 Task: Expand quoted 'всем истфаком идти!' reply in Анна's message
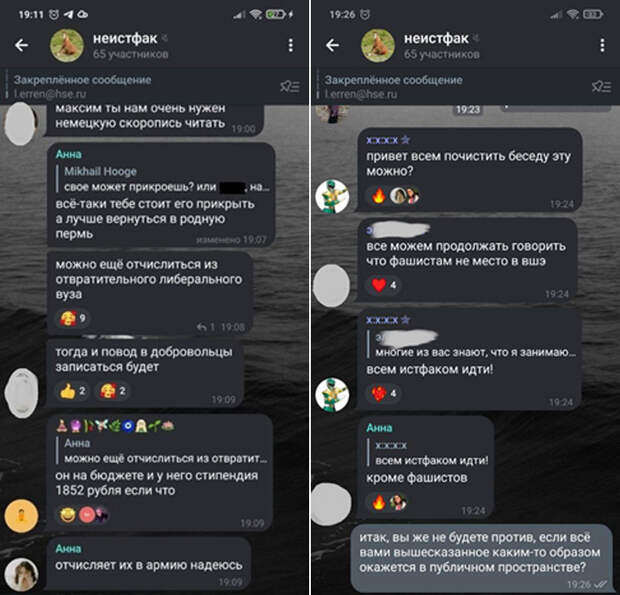429,453
